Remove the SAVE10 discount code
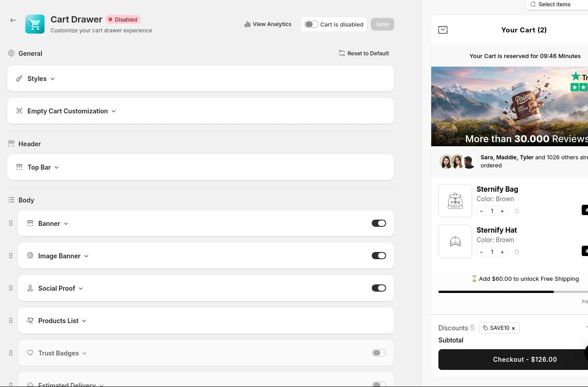 (513, 328)
